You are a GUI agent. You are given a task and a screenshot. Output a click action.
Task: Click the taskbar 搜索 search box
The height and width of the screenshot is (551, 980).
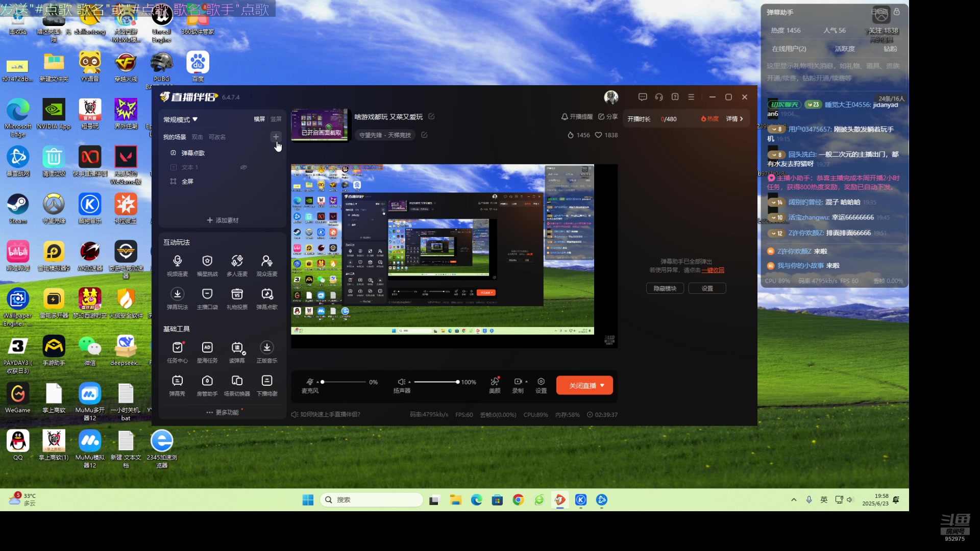pos(372,500)
